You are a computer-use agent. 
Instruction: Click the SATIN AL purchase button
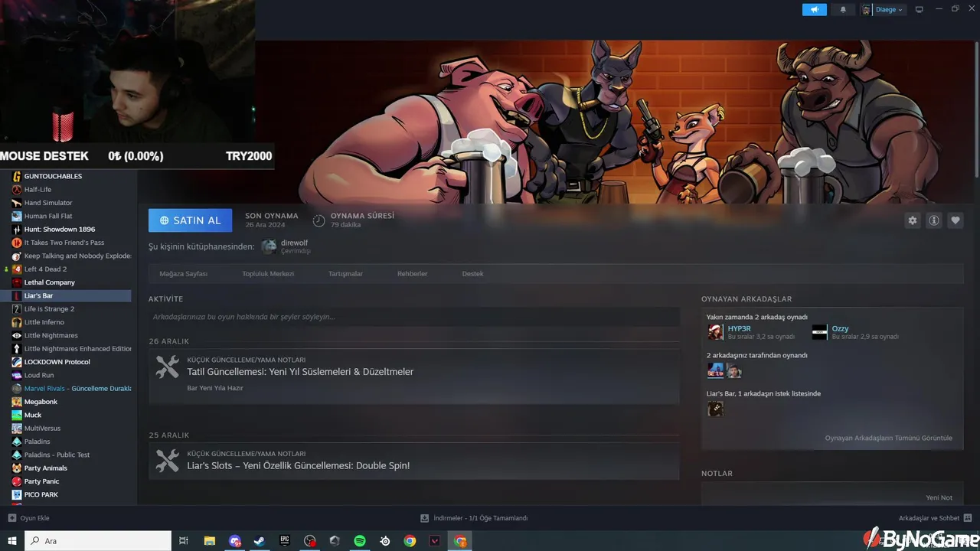190,220
